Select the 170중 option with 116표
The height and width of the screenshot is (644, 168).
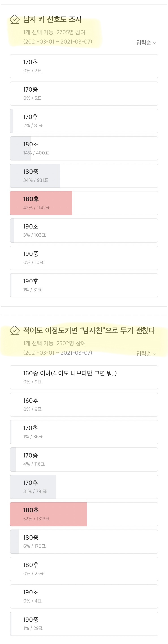click(84, 459)
